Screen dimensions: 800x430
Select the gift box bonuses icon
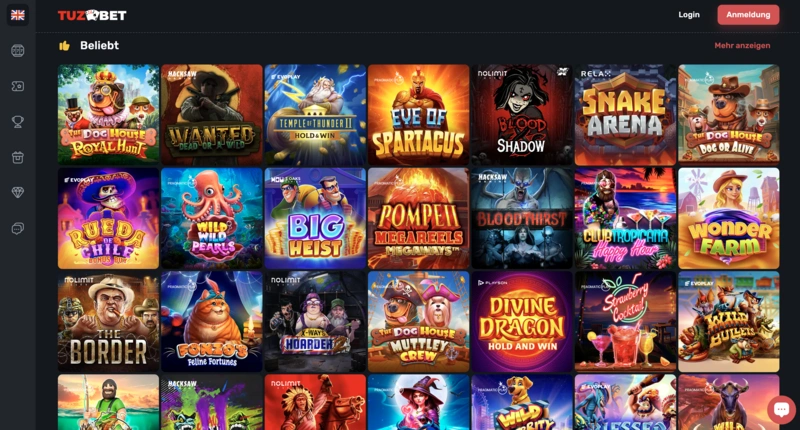tap(18, 157)
